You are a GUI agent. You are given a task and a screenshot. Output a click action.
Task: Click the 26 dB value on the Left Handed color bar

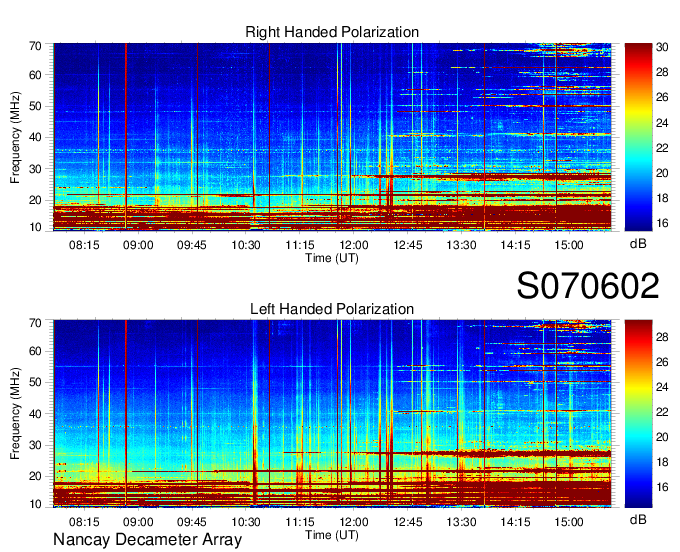coord(662,362)
